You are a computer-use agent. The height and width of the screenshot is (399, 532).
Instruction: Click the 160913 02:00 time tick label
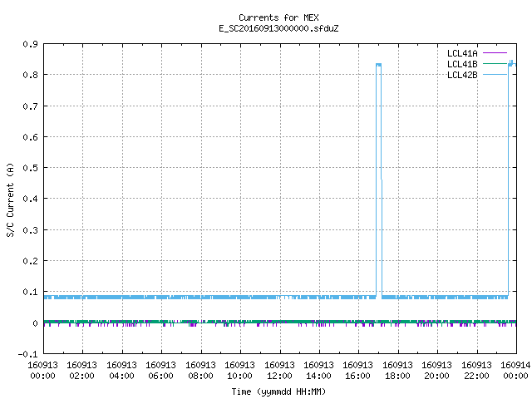tap(81, 371)
